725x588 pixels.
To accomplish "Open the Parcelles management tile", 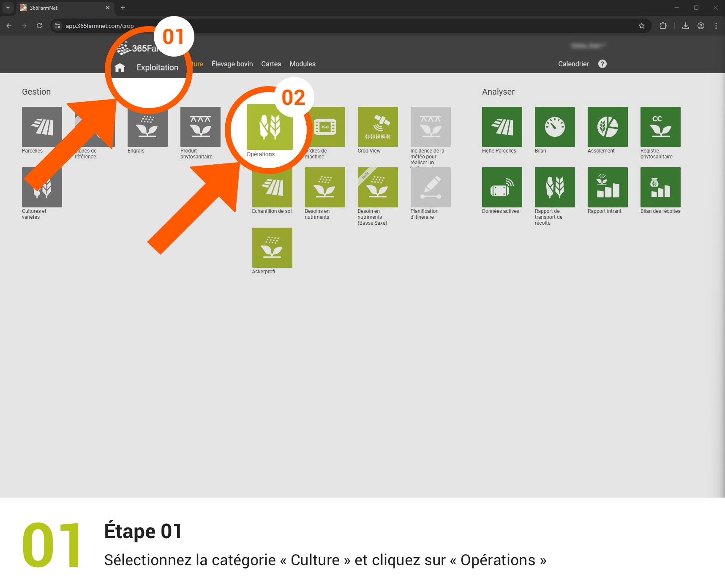I will pos(42,127).
